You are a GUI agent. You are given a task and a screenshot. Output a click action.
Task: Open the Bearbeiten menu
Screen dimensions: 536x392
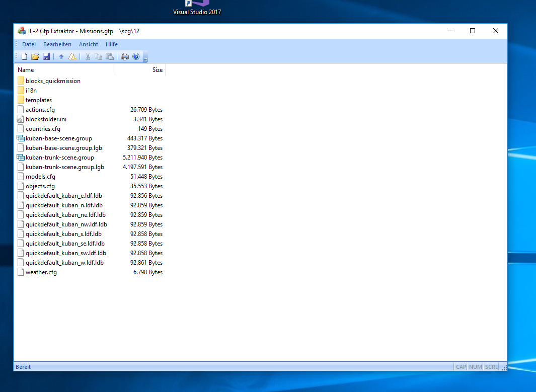click(57, 44)
